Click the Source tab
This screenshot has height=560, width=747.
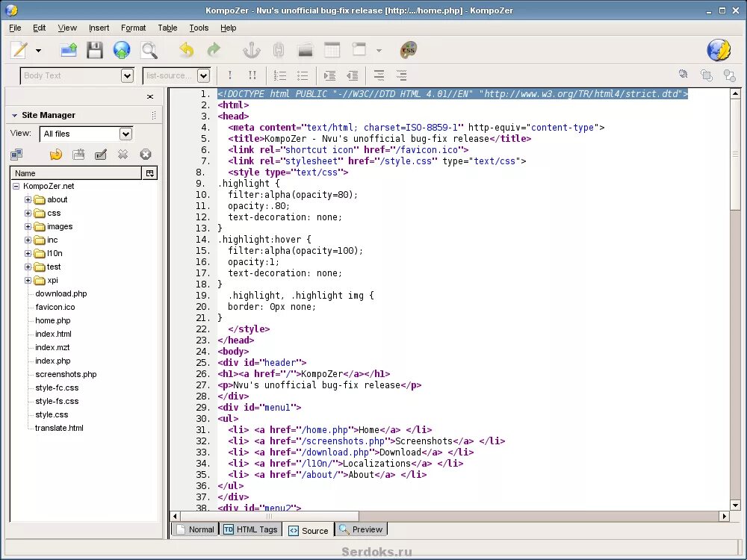(309, 530)
